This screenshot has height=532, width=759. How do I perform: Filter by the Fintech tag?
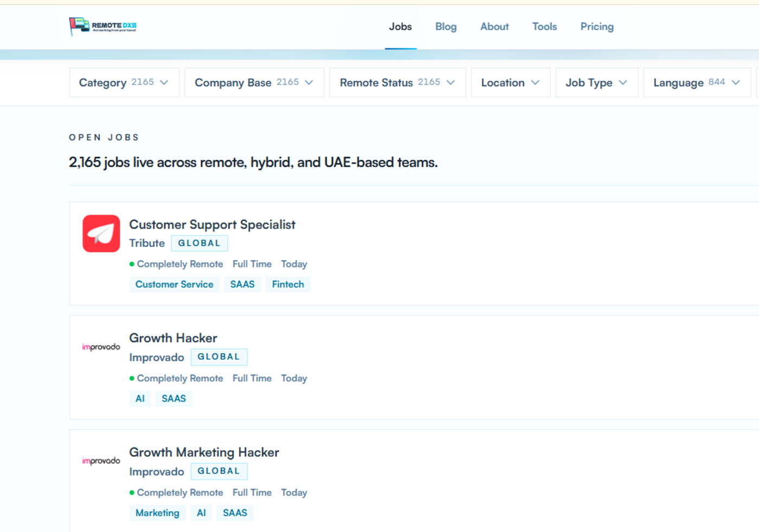[x=288, y=284]
